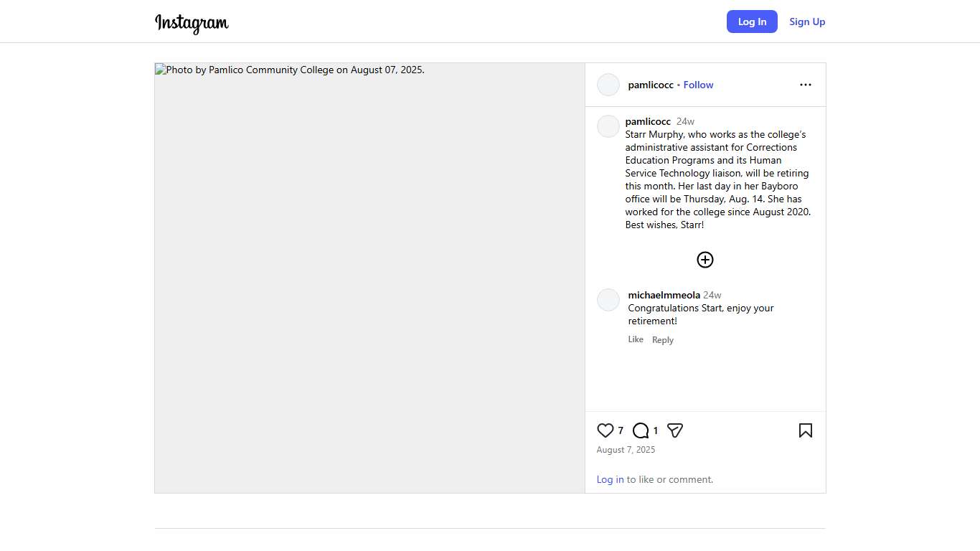Follow the pamlicocc account
The image size is (980, 551).
(698, 85)
